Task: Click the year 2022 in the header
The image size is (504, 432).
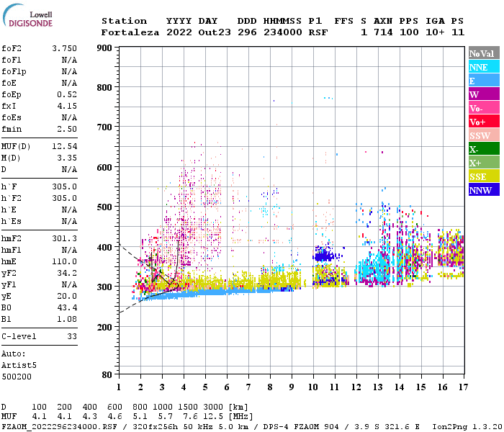Action: pos(179,32)
